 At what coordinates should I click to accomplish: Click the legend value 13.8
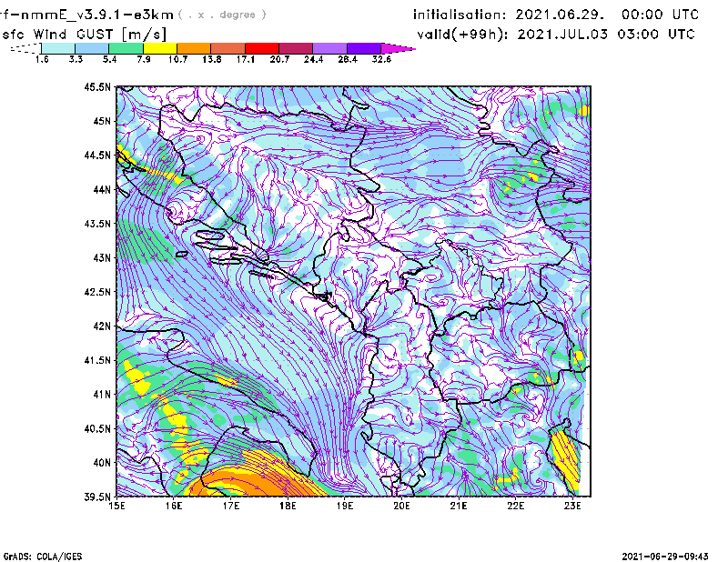[x=212, y=59]
